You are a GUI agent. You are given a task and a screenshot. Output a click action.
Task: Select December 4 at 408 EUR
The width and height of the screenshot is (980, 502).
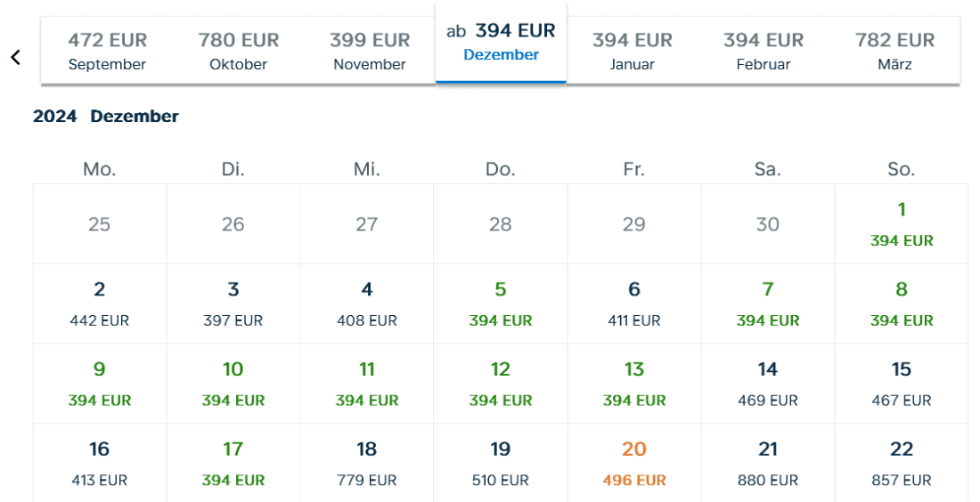click(367, 304)
